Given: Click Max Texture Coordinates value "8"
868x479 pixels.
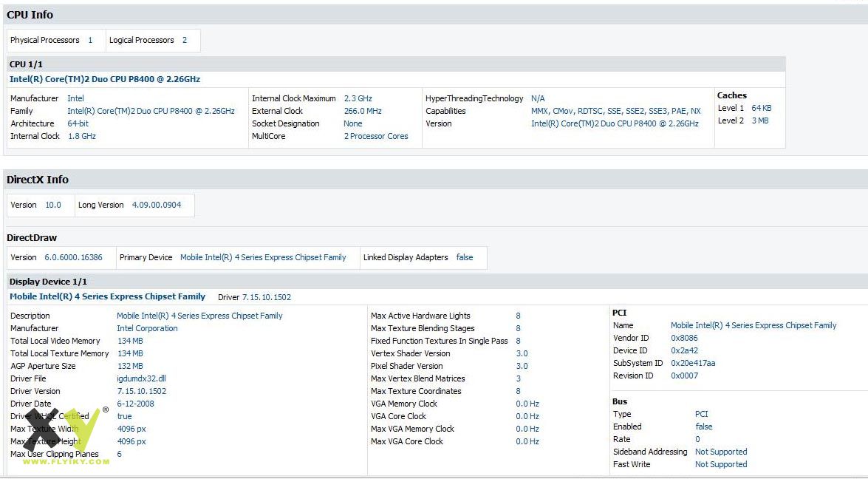Looking at the screenshot, I should [518, 392].
